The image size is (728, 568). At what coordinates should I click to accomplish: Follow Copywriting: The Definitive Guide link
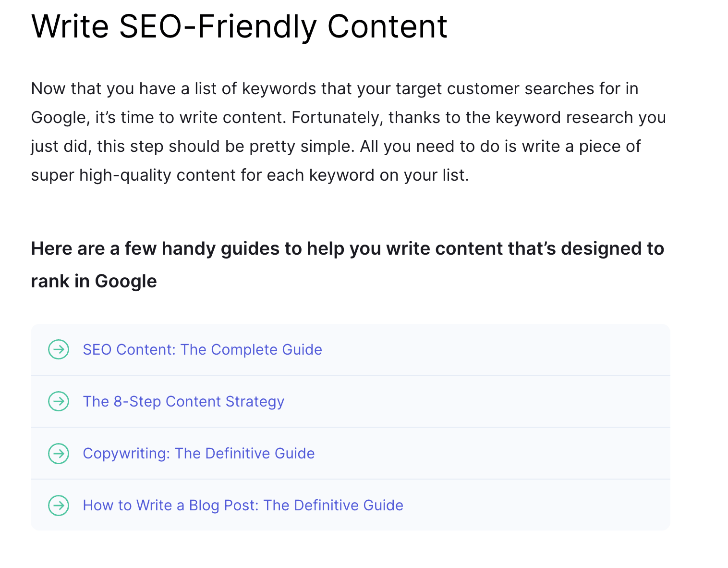pyautogui.click(x=199, y=453)
